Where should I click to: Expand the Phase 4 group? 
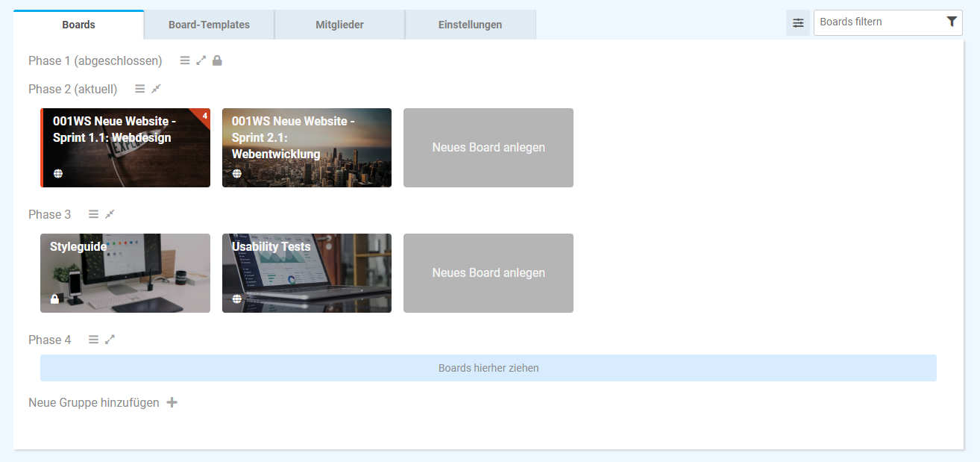tap(110, 340)
